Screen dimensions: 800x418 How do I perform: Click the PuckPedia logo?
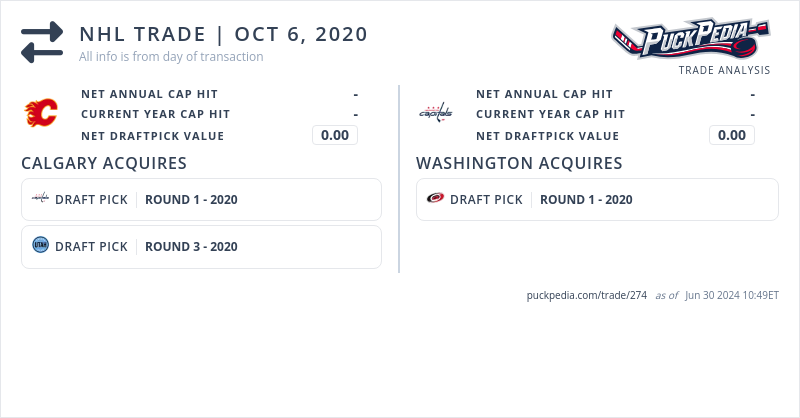point(691,40)
